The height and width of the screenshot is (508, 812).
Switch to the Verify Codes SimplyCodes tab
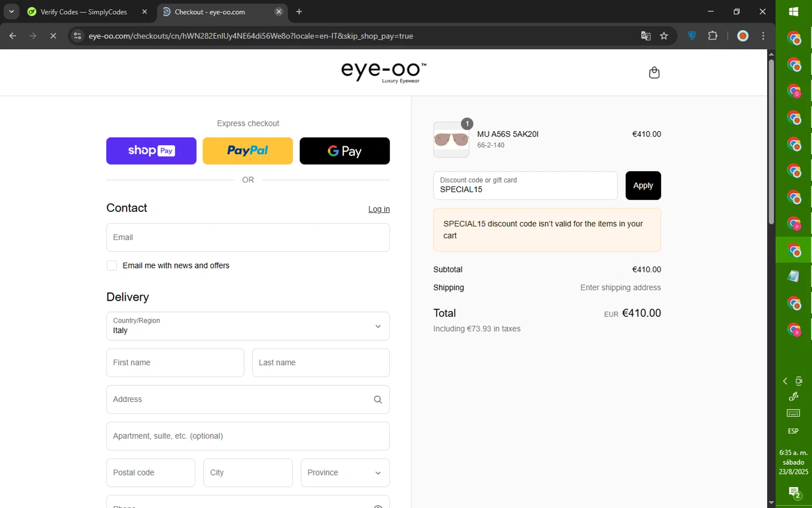coord(84,12)
